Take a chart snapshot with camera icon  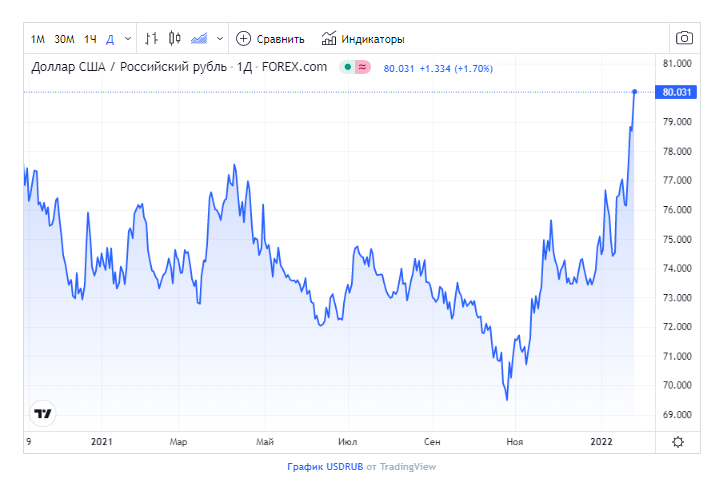coord(684,38)
